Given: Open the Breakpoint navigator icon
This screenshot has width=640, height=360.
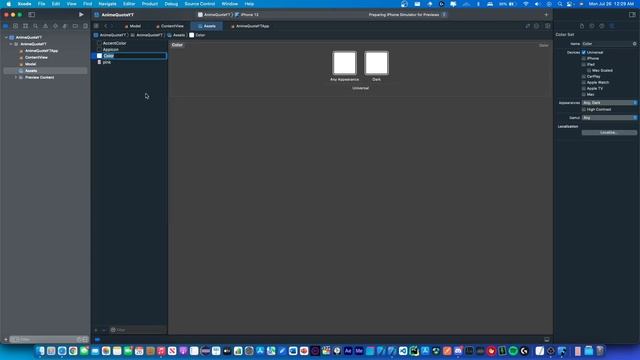Looking at the screenshot, I should click(x=75, y=26).
